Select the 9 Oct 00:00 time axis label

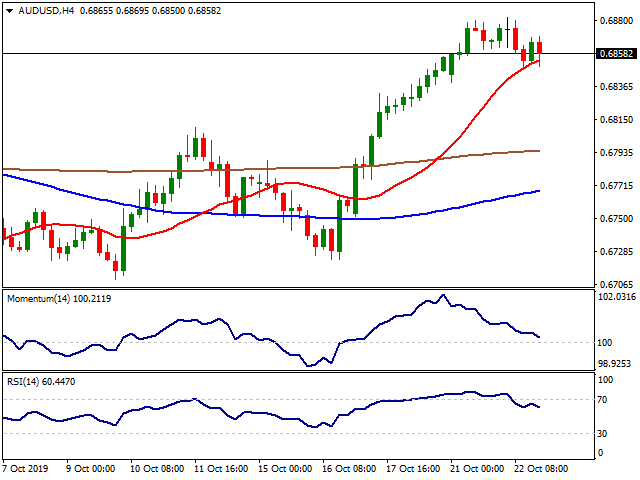[x=90, y=469]
